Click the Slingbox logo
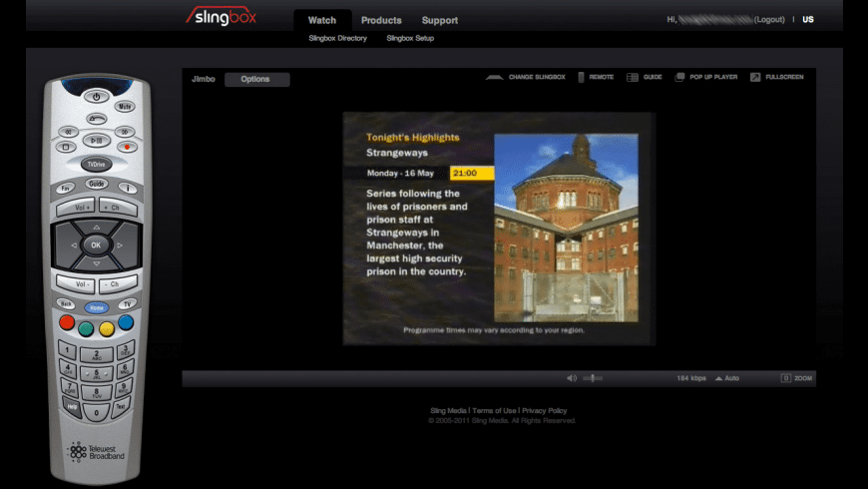The image size is (868, 489). coord(221,16)
